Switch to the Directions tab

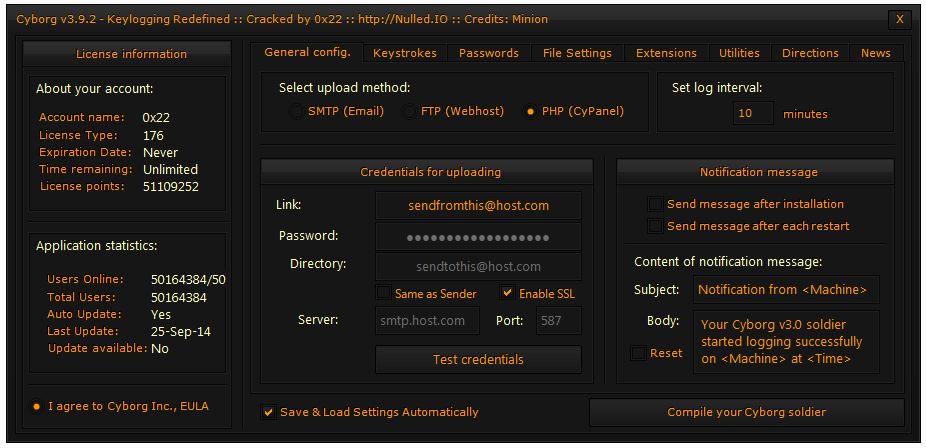[810, 53]
